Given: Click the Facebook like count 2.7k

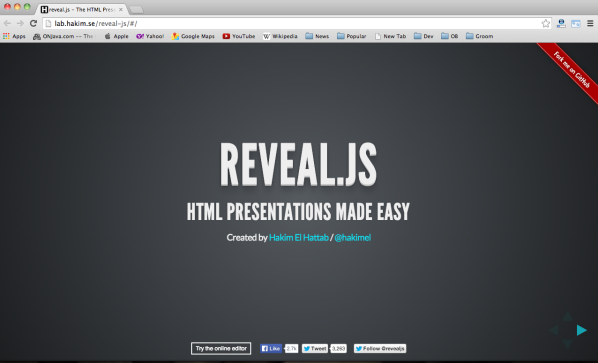Looking at the screenshot, I should 292,349.
